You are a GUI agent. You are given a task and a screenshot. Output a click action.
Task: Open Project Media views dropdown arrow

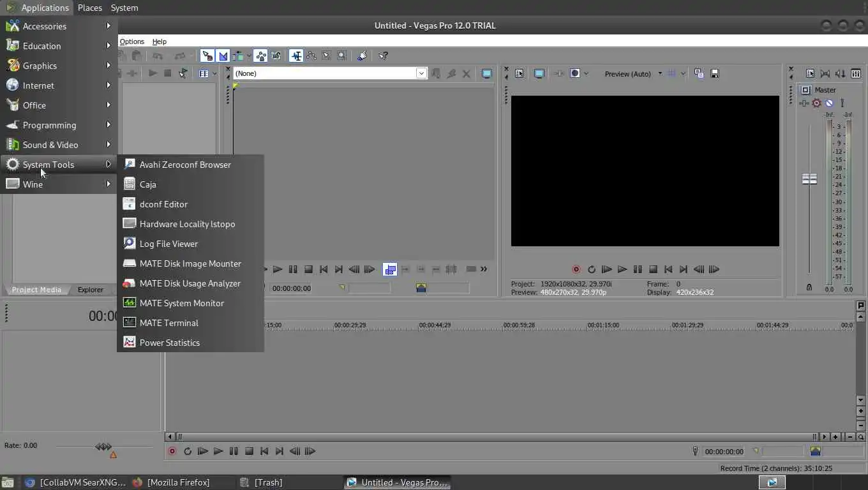pyautogui.click(x=214, y=73)
